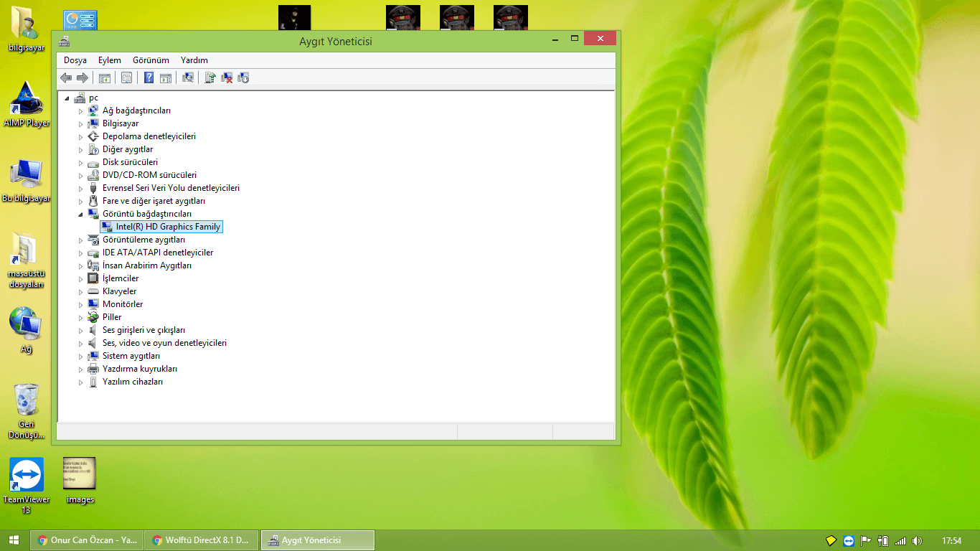980x551 pixels.
Task: Open the Dosya menu
Action: [75, 60]
